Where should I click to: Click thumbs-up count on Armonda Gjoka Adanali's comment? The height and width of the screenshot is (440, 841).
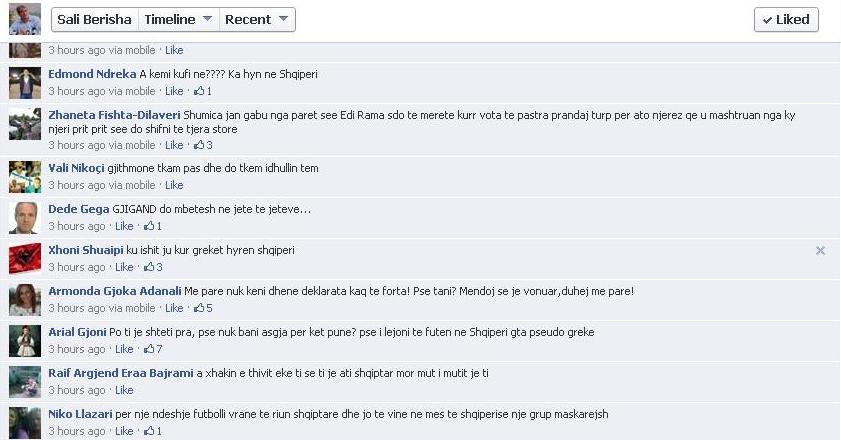click(203, 308)
